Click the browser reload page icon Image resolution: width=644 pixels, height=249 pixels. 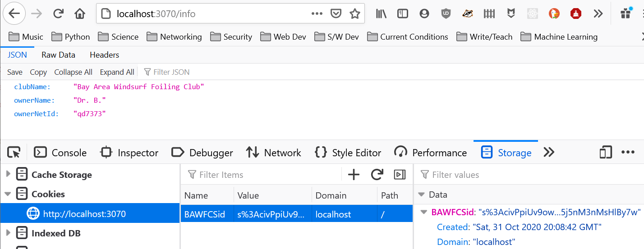[58, 14]
